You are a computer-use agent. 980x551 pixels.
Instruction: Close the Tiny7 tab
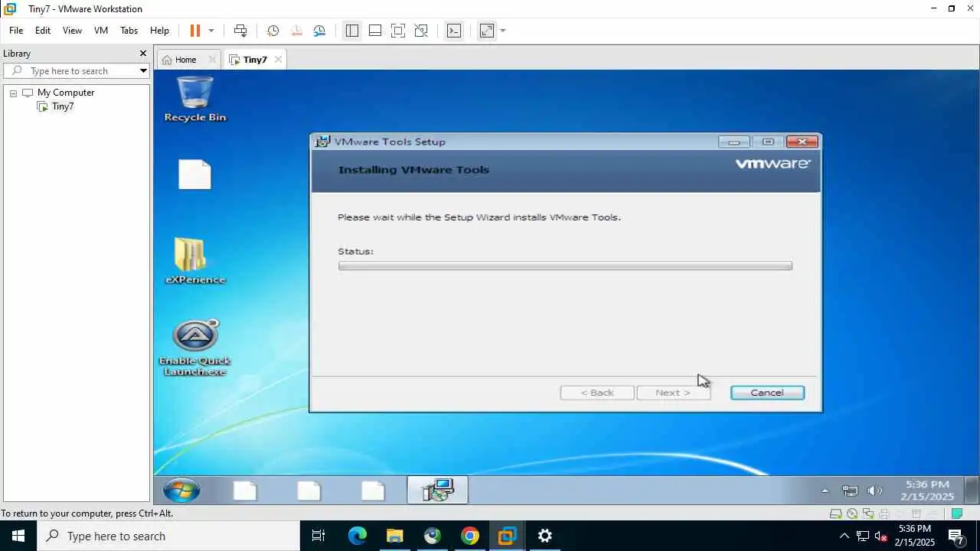point(278,60)
